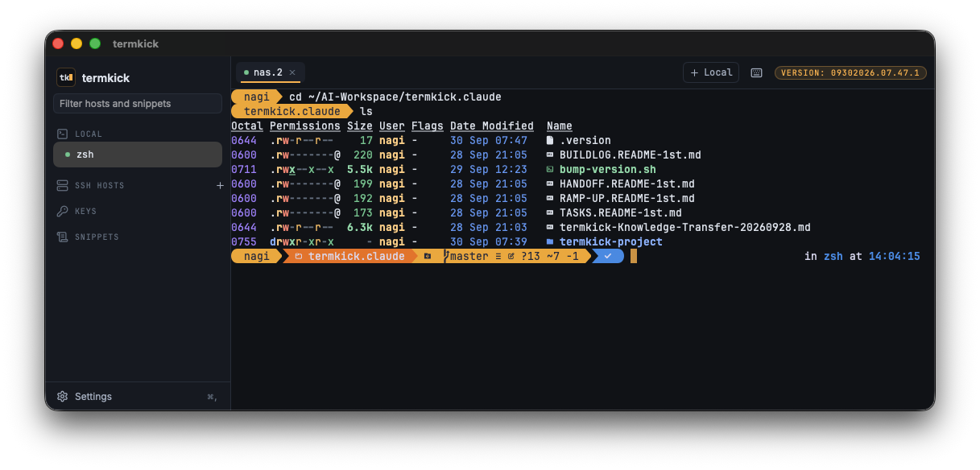This screenshot has height=470, width=980.
Task: Click the TASKS.README-1st.md file name
Action: point(621,212)
